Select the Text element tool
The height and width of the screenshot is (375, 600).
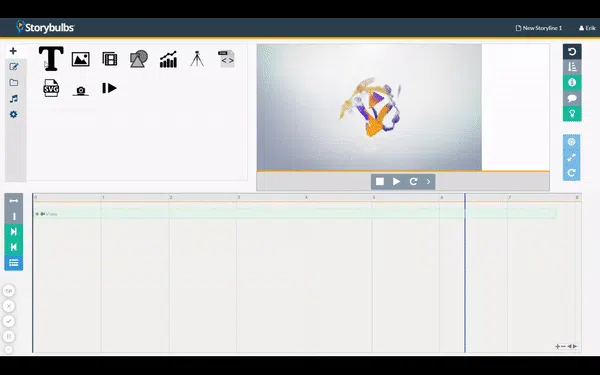click(51, 59)
